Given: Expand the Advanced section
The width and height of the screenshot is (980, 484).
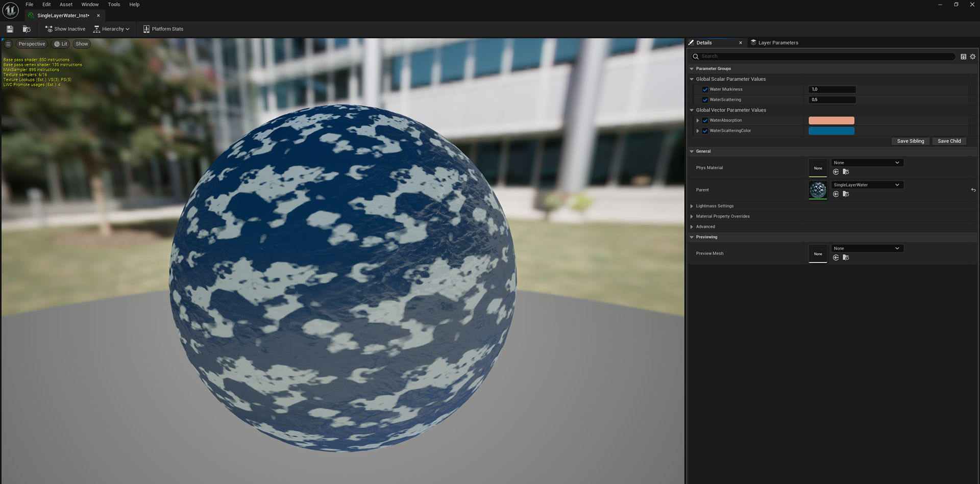Looking at the screenshot, I should (x=692, y=227).
